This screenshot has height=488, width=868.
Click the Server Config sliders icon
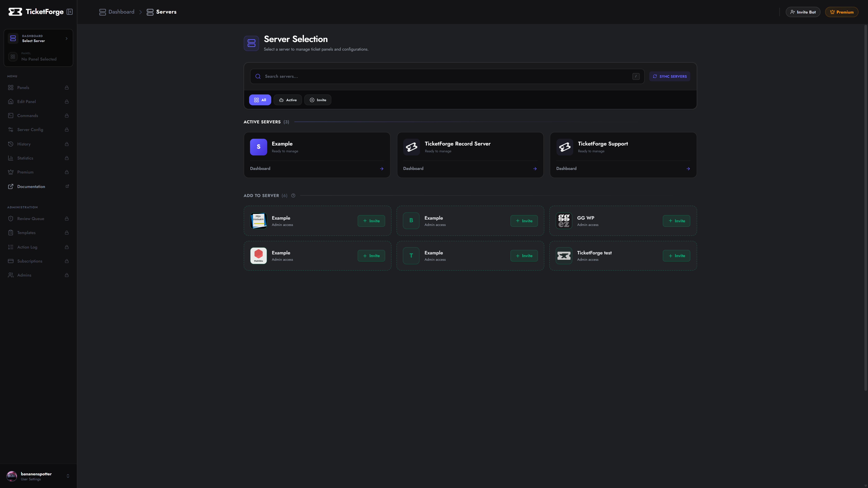11,130
